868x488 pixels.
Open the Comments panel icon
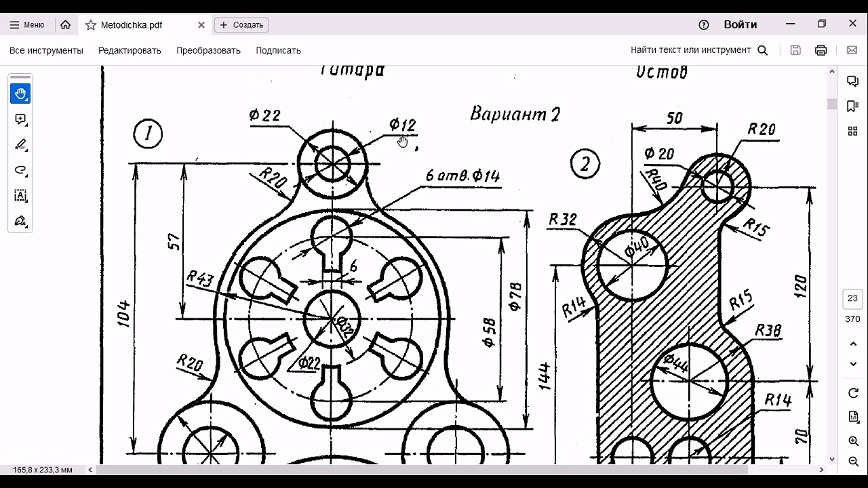coord(853,81)
